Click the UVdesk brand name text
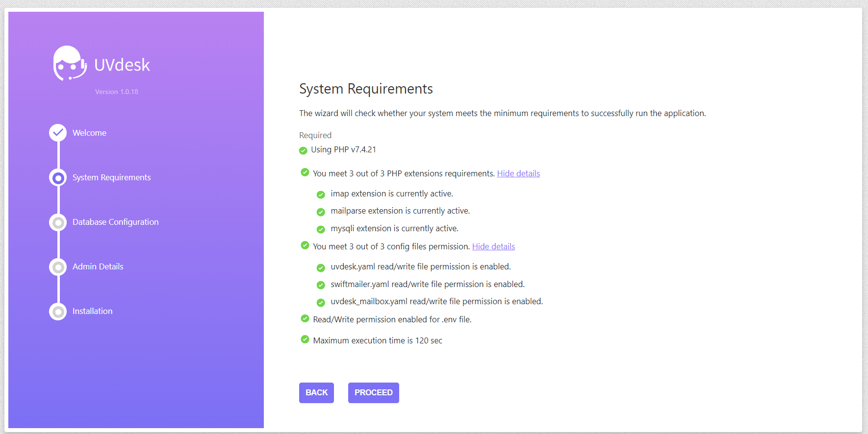868x434 pixels. [122, 65]
